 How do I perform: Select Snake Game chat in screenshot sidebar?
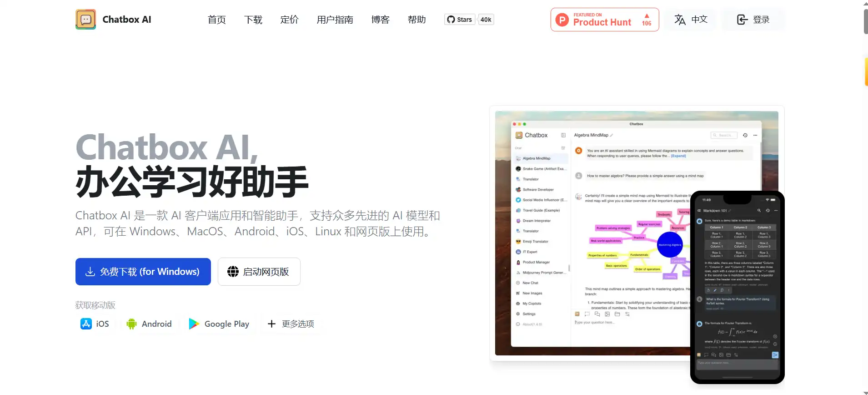click(x=541, y=169)
